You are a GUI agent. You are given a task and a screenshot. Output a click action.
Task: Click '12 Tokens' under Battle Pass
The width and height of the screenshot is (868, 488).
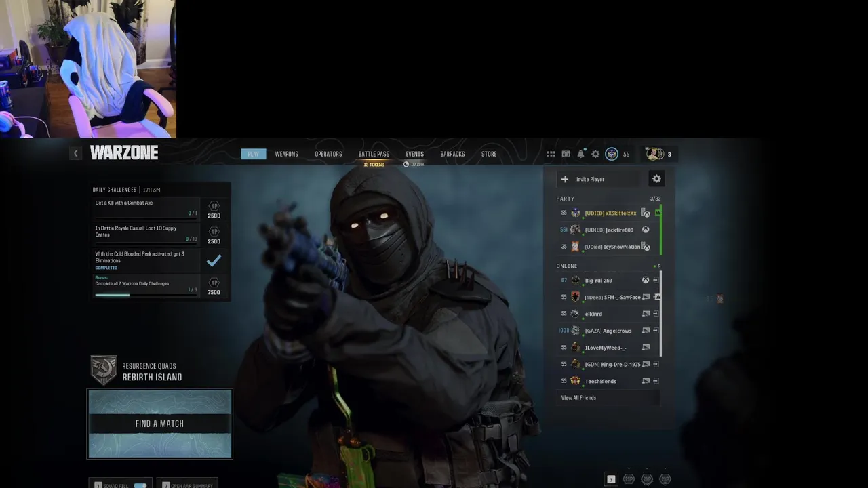pyautogui.click(x=374, y=165)
